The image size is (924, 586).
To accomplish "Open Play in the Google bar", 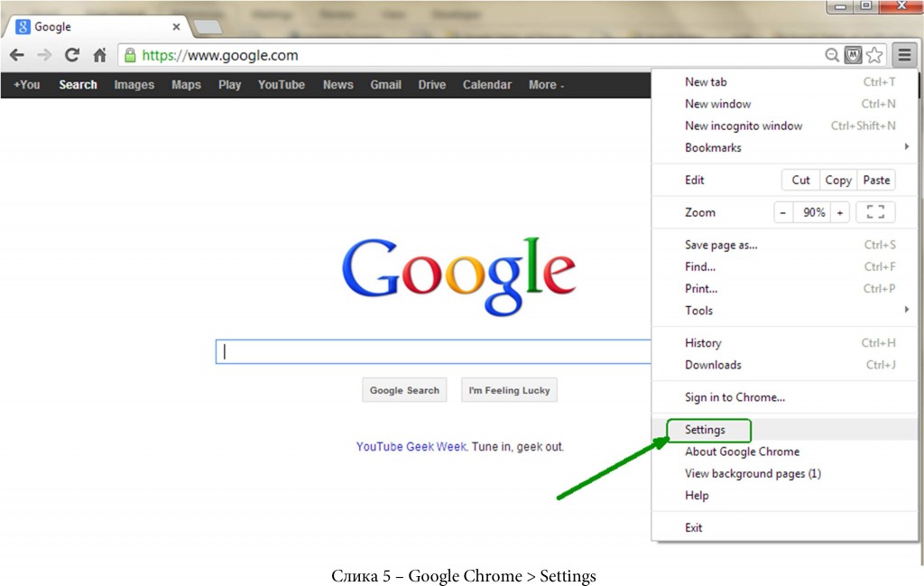I will click(230, 85).
